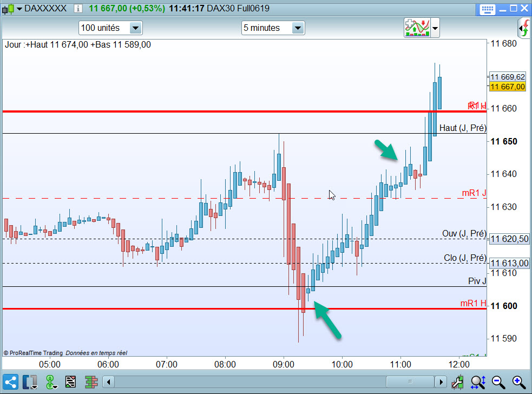Expand the 100 unités dropdown

(136, 28)
